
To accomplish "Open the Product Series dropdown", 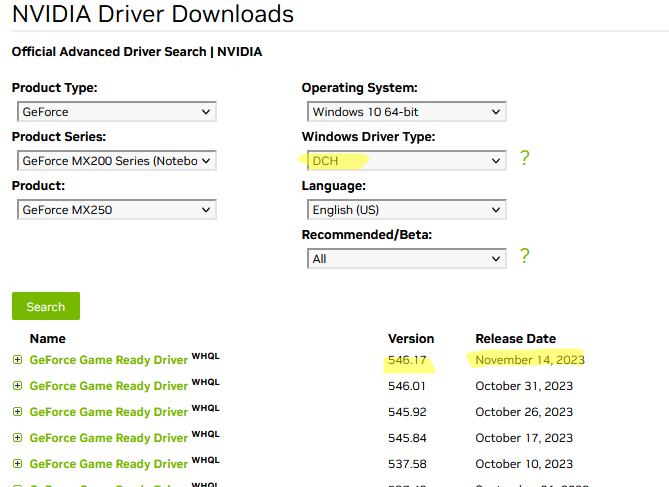I will [117, 161].
